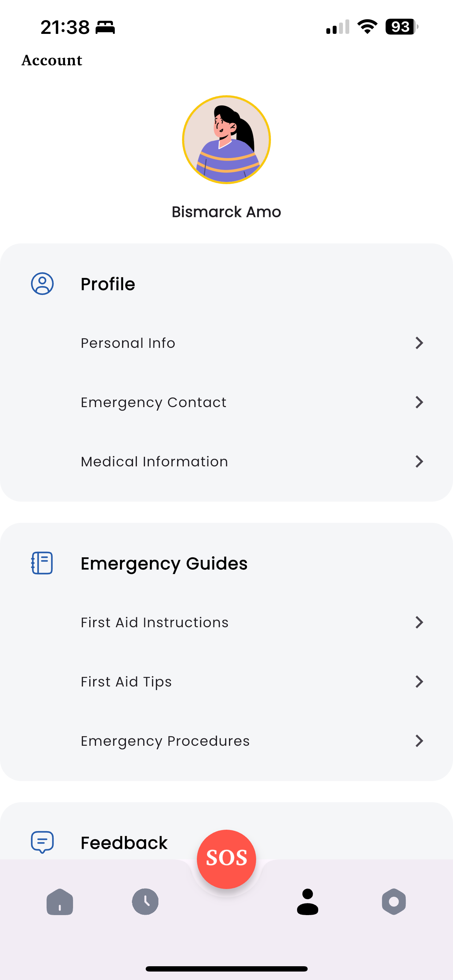Select the Personal Info menu item
This screenshot has width=453, height=980.
click(x=226, y=343)
